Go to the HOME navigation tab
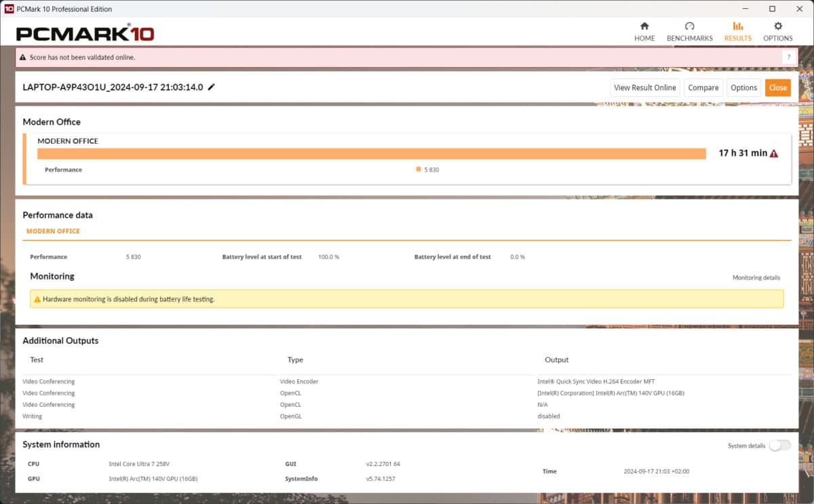 click(x=644, y=32)
